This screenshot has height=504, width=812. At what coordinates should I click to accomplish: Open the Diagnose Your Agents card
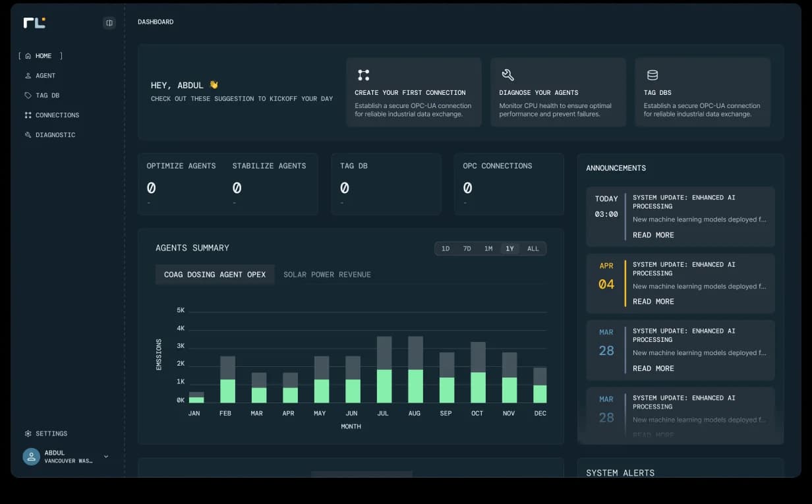coord(558,92)
